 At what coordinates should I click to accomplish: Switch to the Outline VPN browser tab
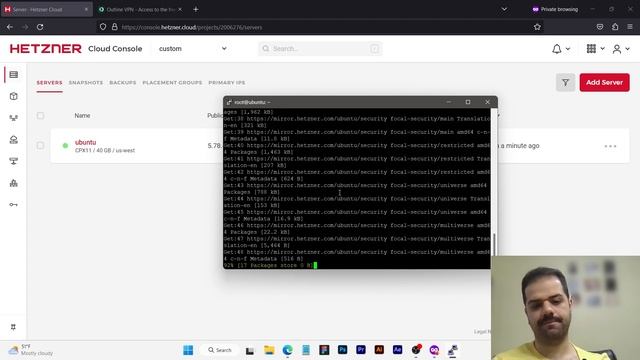[x=139, y=9]
